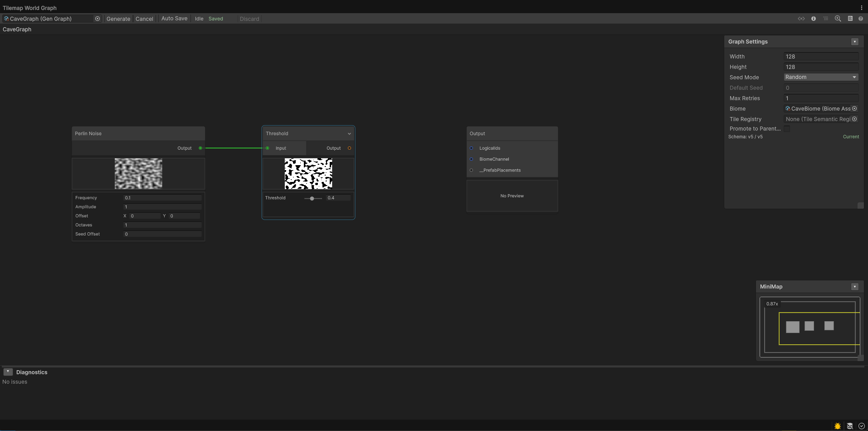Open the Seed Mode Random dropdown
The height and width of the screenshot is (431, 868).
[821, 77]
